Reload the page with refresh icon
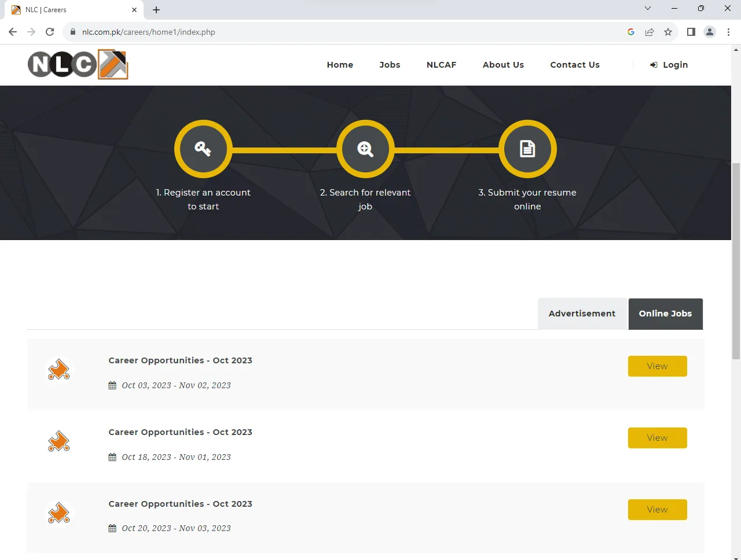 [x=50, y=32]
